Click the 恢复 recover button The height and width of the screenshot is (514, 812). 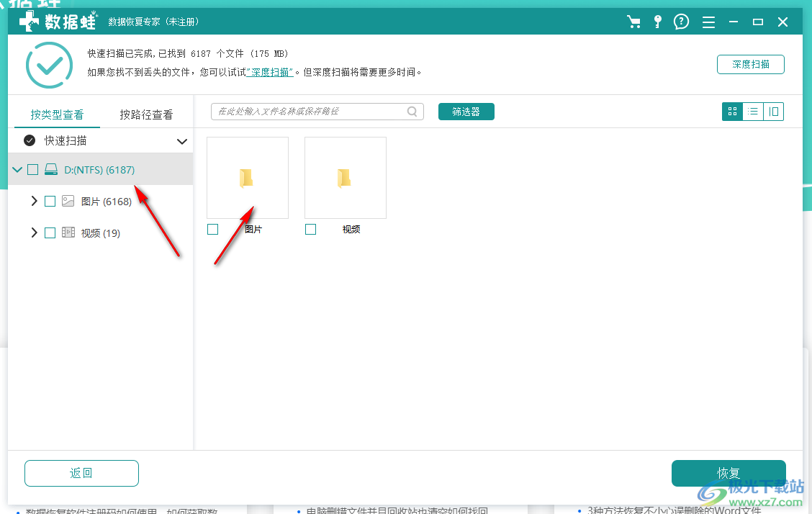[x=728, y=473]
